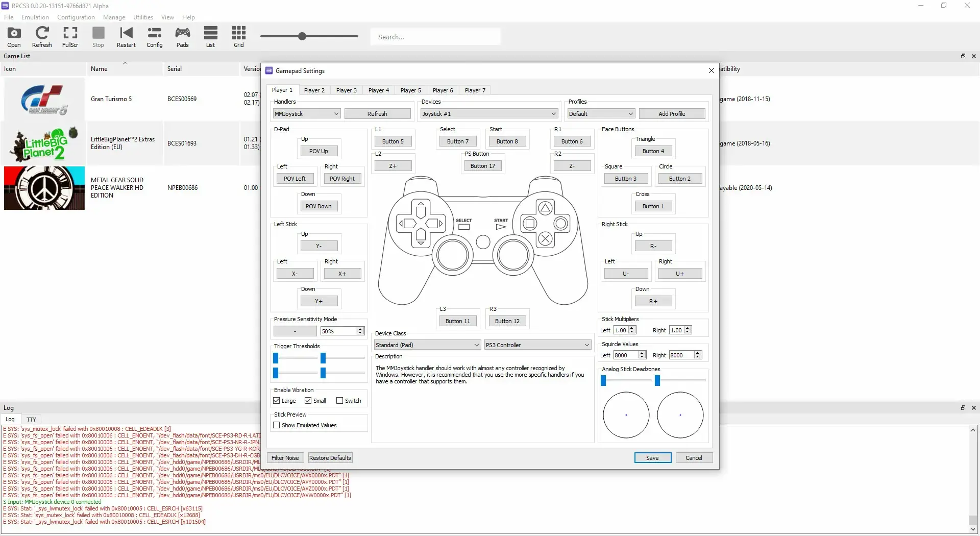
Task: Remap Right Stick Up R- binding
Action: [653, 246]
